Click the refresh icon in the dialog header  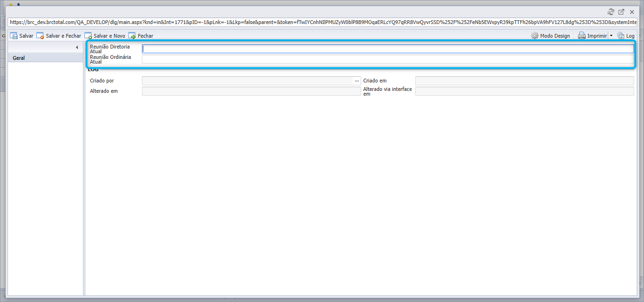click(611, 12)
